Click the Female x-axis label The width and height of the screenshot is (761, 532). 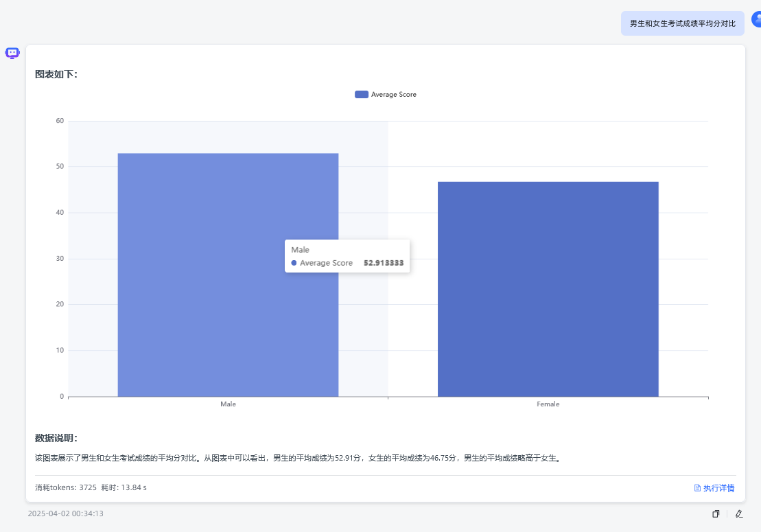click(x=548, y=404)
